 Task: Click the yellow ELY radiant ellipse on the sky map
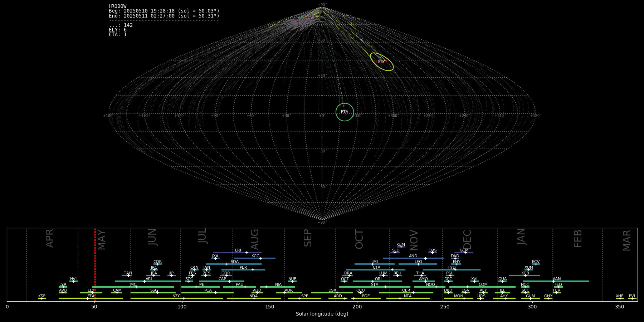click(x=382, y=62)
